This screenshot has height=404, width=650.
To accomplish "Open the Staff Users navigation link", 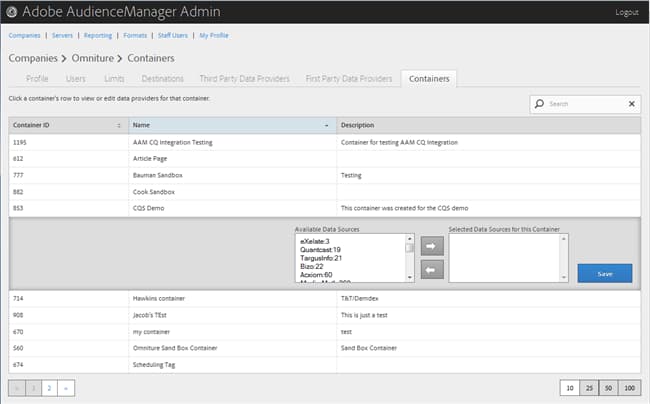I will (x=173, y=35).
